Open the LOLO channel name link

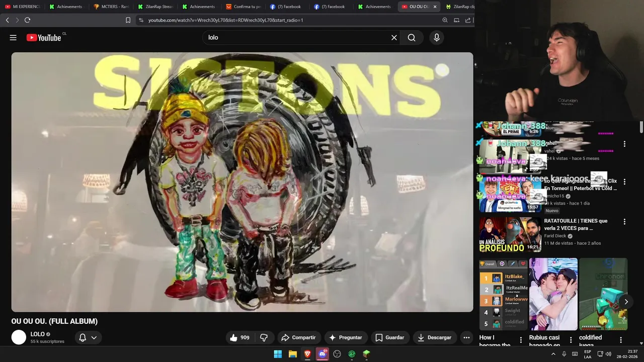pos(37,334)
